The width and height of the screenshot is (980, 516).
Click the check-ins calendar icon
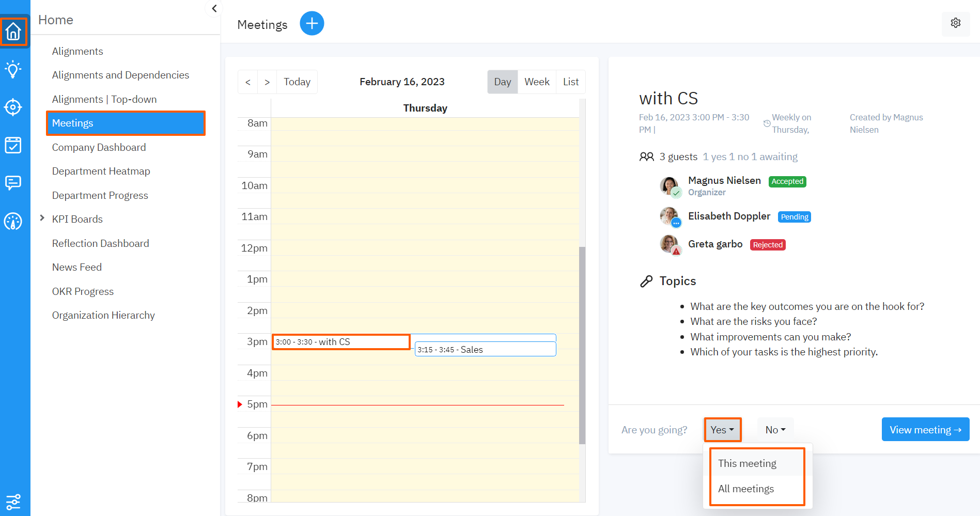[x=13, y=145]
